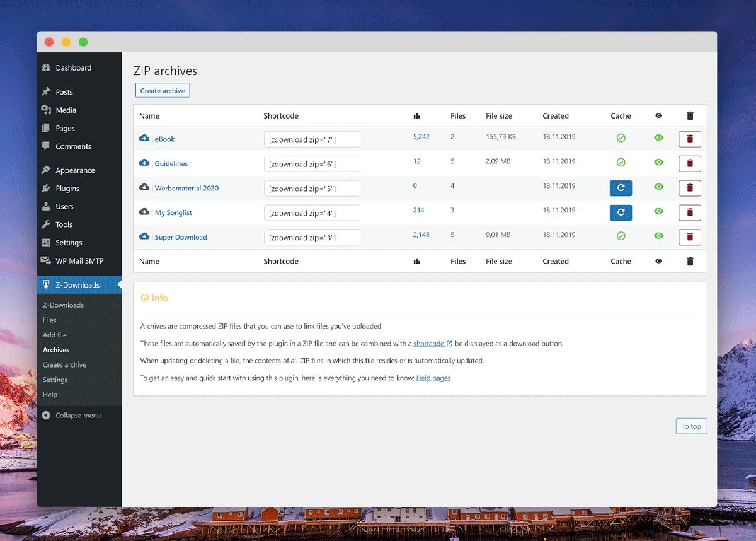This screenshot has height=541, width=756.
Task: Rebuild cache for Werbematerial 2020 via refresh icon
Action: 621,188
